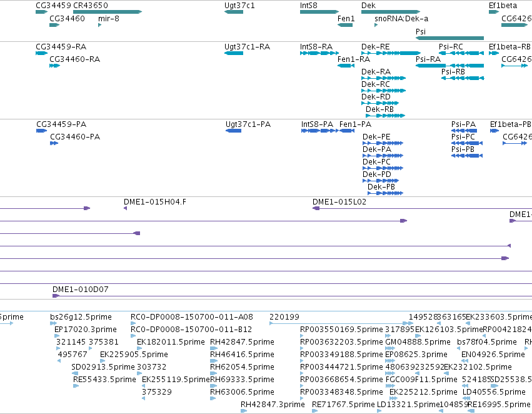
Task: Click the IntS8 gene arrow
Action: click(x=319, y=12)
